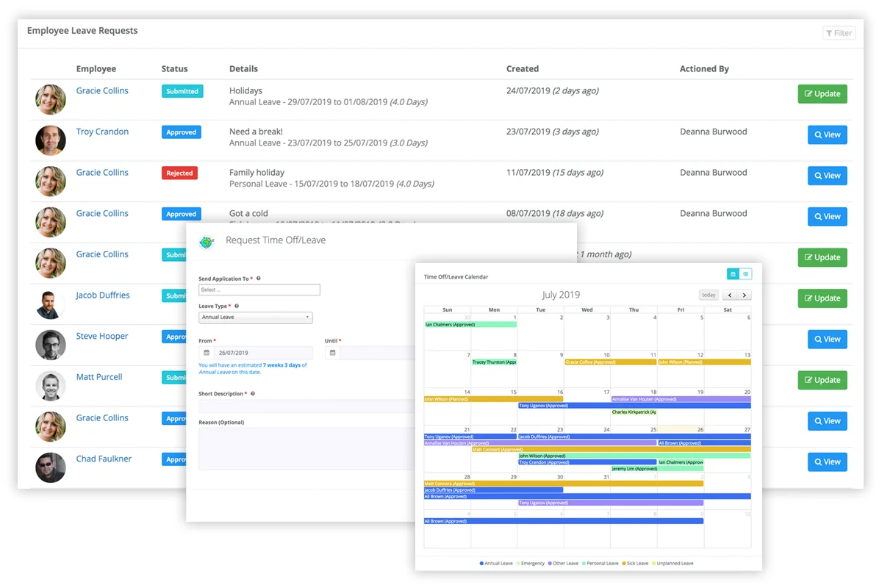This screenshot has height=588, width=882.
Task: Click help icon next to Send Application To
Action: click(259, 279)
